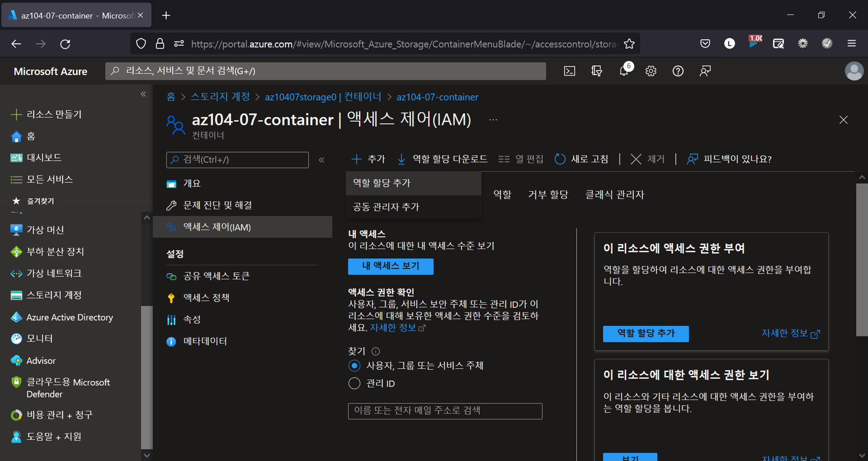This screenshot has height=461, width=868.
Task: Open 공유 액세스 토큰 settings
Action: pos(243,276)
